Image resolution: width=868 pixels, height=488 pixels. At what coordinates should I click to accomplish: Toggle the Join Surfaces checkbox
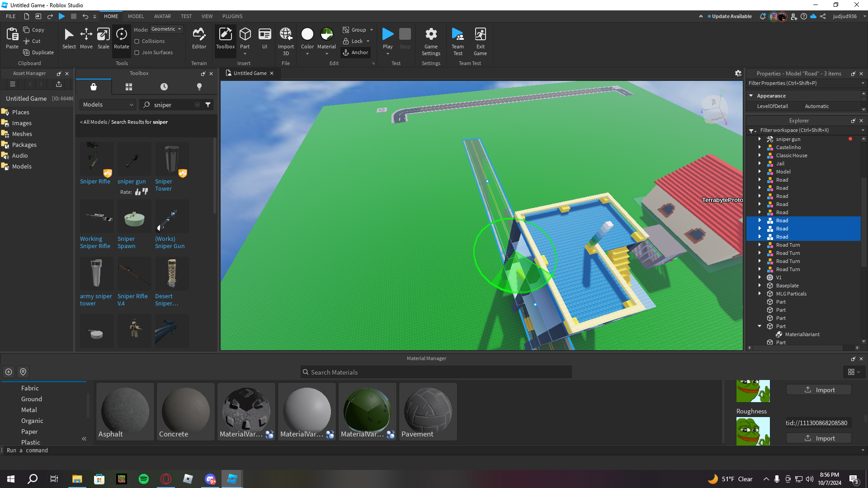click(137, 52)
